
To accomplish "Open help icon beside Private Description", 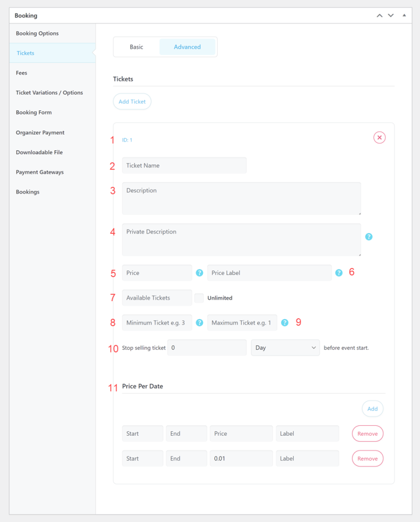I will (x=369, y=237).
